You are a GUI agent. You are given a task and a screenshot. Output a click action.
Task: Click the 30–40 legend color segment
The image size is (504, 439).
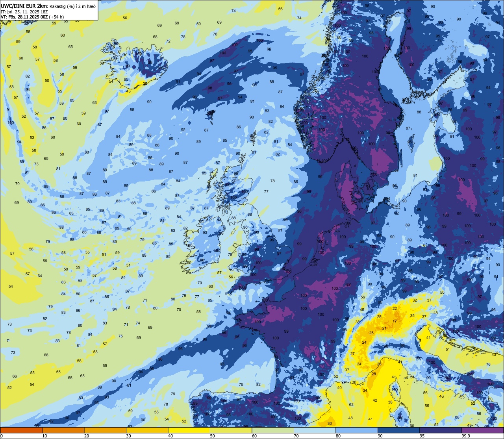pos(147,430)
